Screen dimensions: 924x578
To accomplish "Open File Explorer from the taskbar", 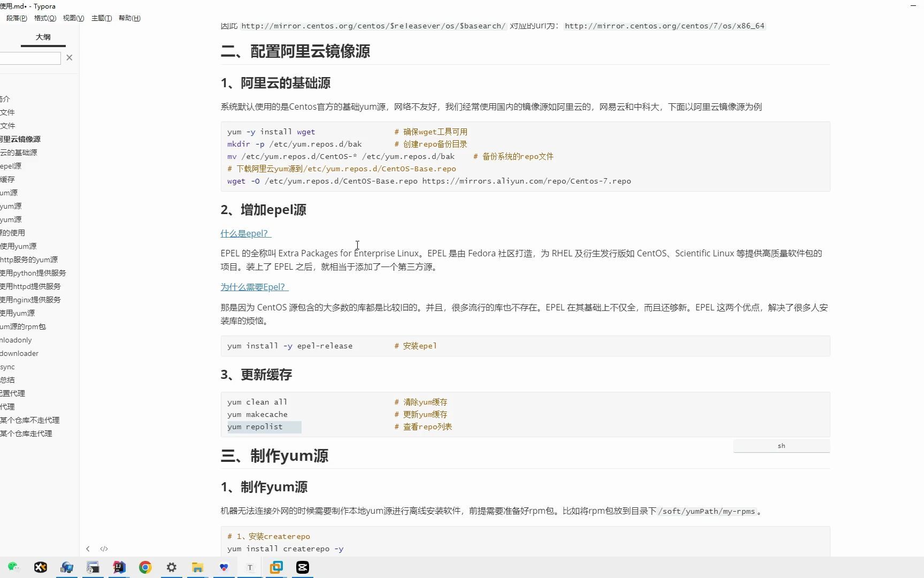I will click(198, 567).
